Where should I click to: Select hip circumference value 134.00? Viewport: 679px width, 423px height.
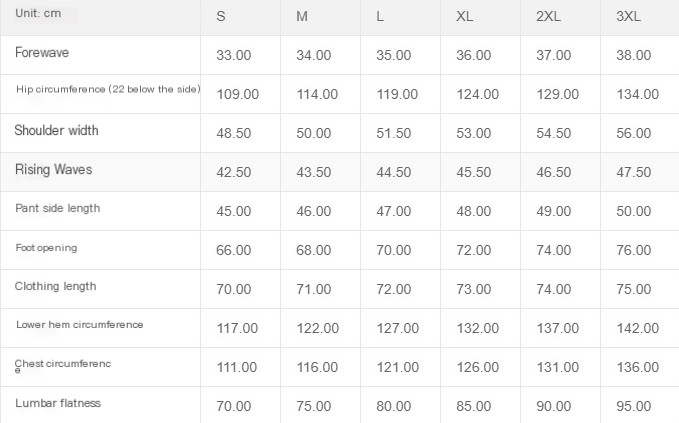tap(638, 94)
